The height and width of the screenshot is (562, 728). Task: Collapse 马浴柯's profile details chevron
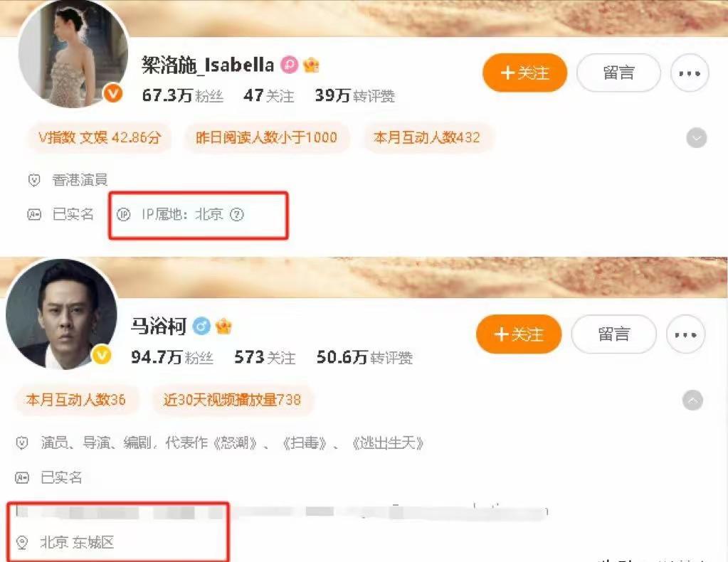(x=692, y=400)
